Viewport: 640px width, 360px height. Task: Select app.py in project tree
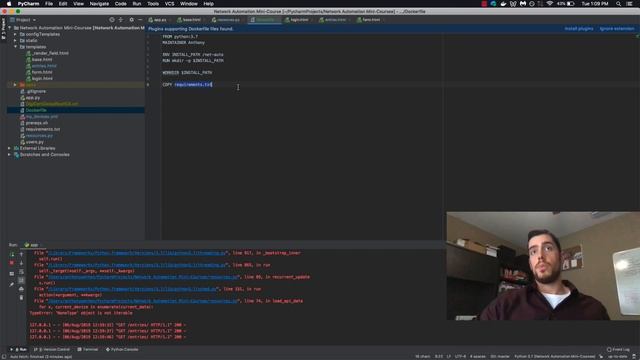tap(30, 98)
